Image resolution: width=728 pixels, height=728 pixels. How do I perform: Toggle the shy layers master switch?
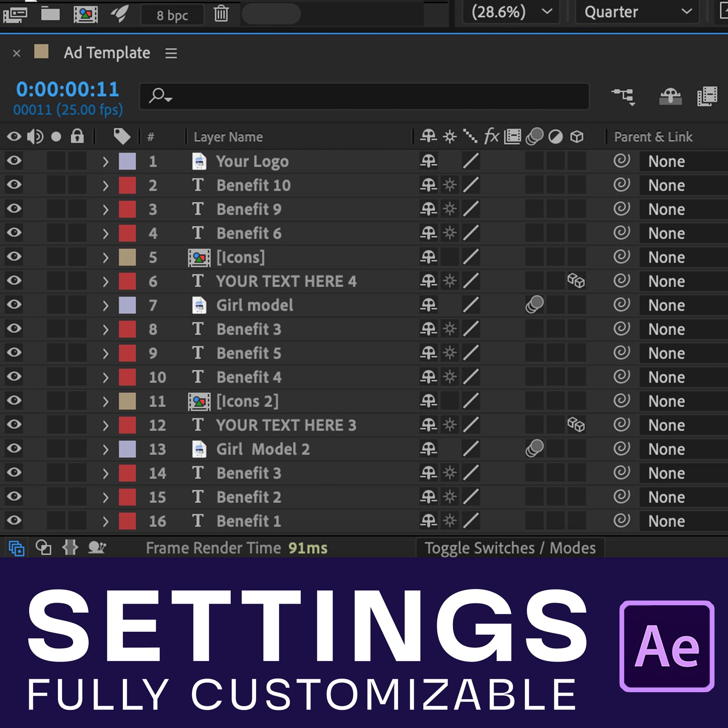pos(670,96)
